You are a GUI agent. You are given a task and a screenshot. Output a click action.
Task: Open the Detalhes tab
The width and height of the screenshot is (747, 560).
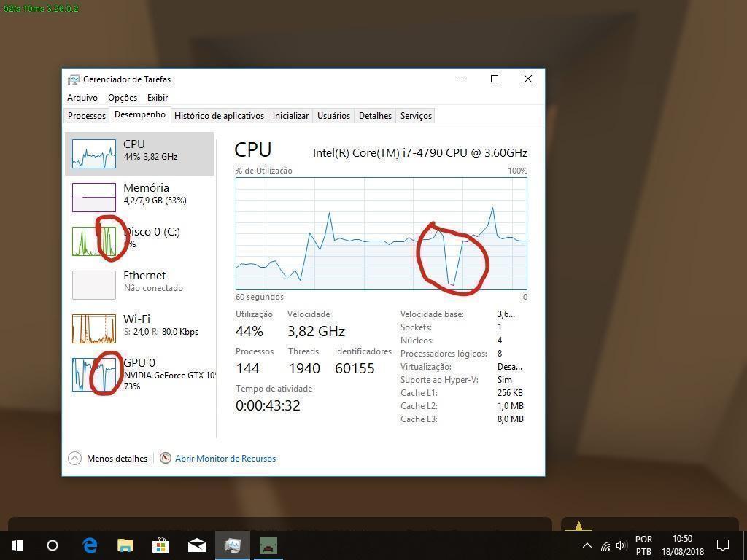[375, 116]
